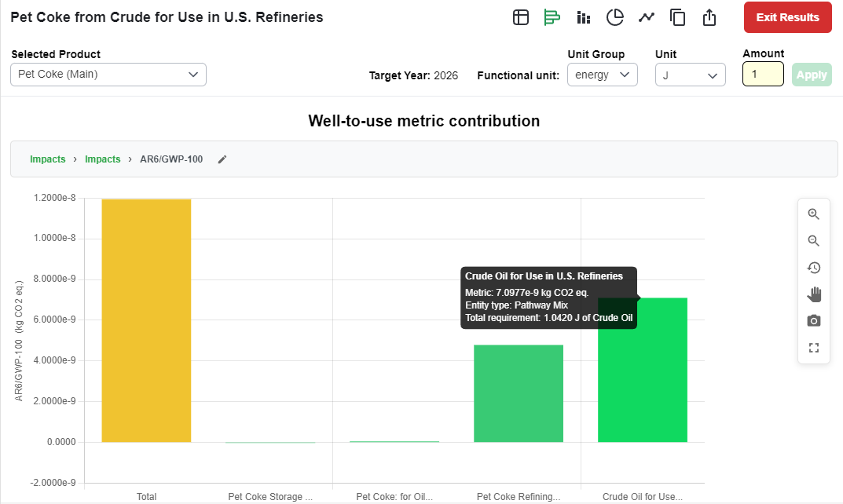Select the Pet Coke Refining axis label
843x504 pixels.
[519, 496]
